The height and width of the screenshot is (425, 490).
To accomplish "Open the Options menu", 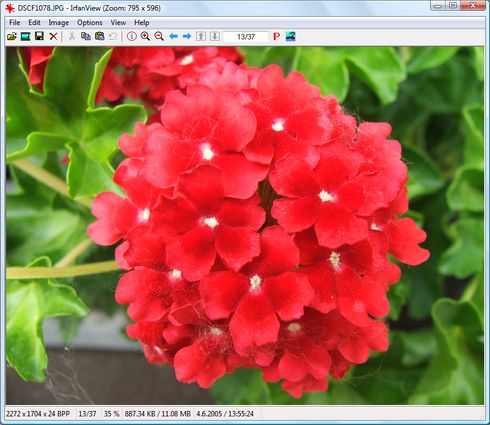I will 90,23.
